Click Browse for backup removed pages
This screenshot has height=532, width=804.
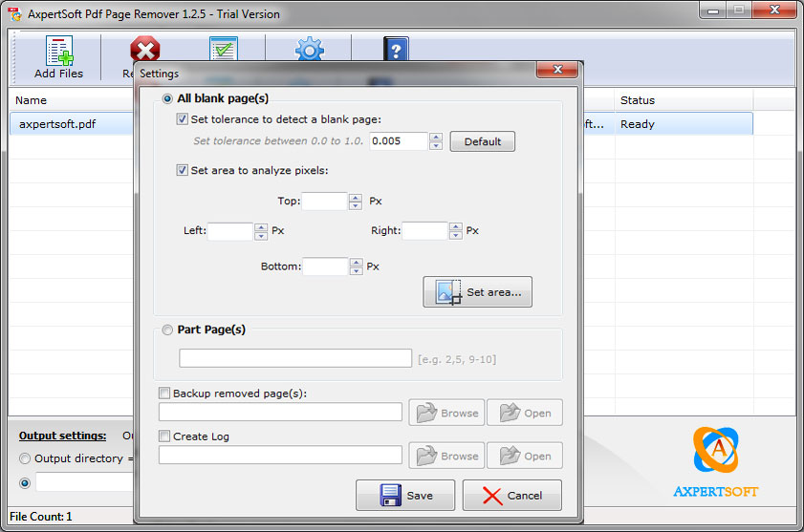pos(446,413)
